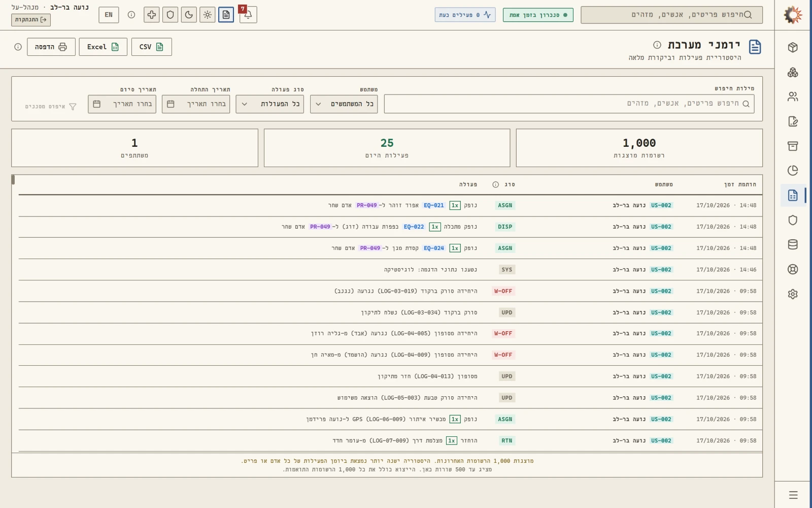Focus the global search field in top bar
812x508 pixels.
(672, 15)
